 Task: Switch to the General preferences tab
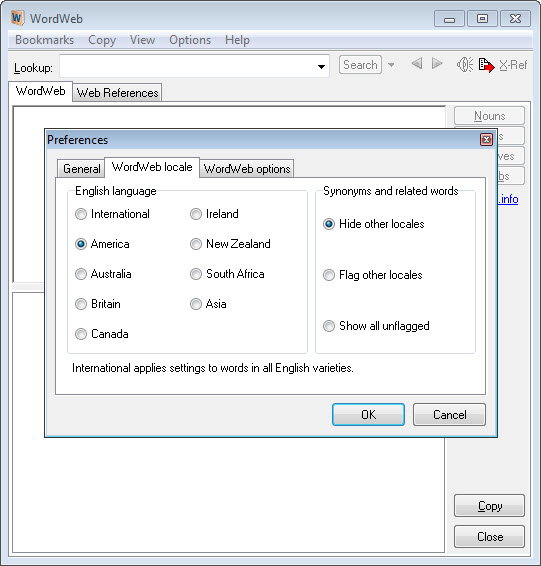[x=81, y=169]
